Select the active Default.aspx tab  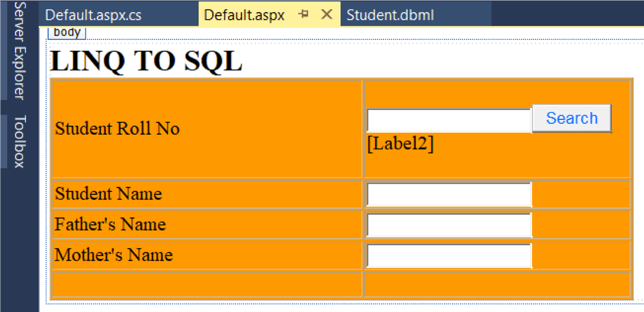tap(244, 15)
